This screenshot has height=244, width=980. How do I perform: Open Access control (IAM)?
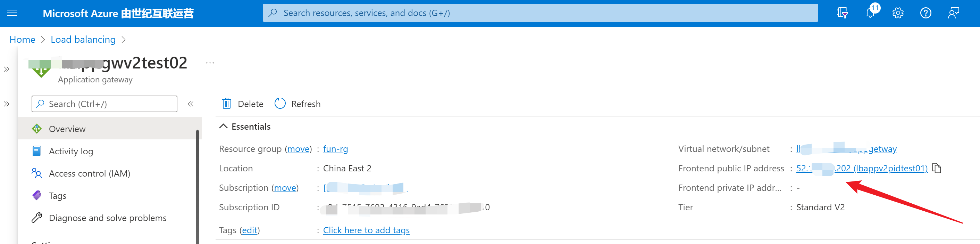point(90,173)
